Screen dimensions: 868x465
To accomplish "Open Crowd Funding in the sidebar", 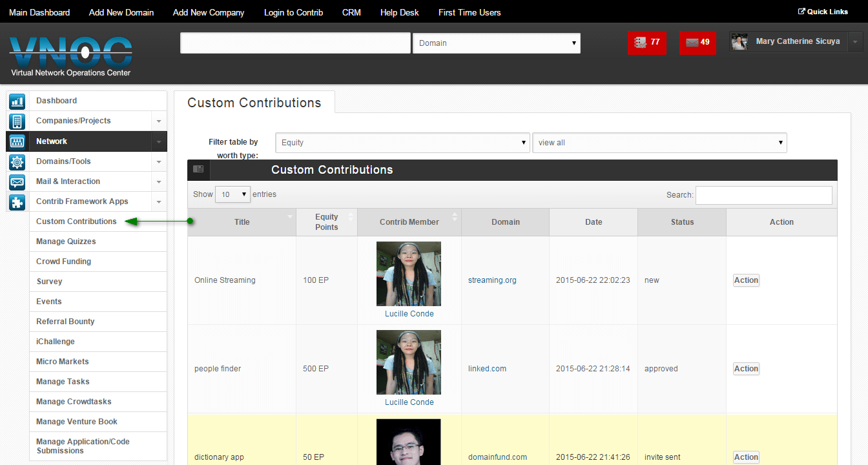I will (x=98, y=262).
